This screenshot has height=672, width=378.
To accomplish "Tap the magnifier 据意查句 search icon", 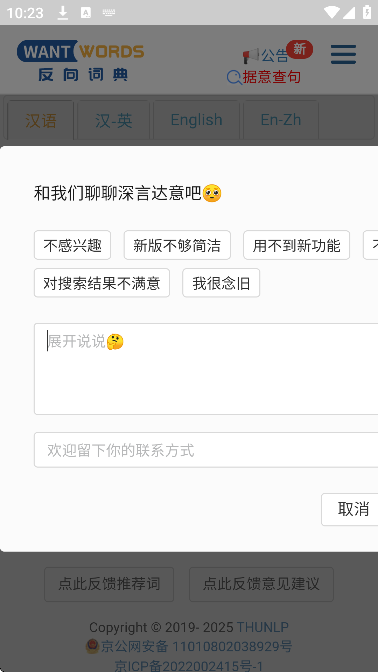I will (234, 78).
